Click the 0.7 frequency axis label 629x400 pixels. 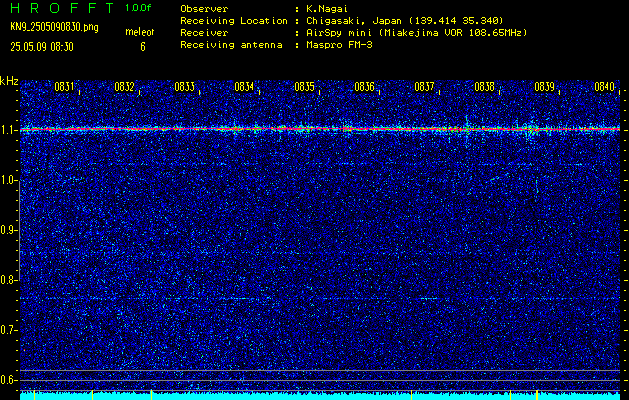8,330
